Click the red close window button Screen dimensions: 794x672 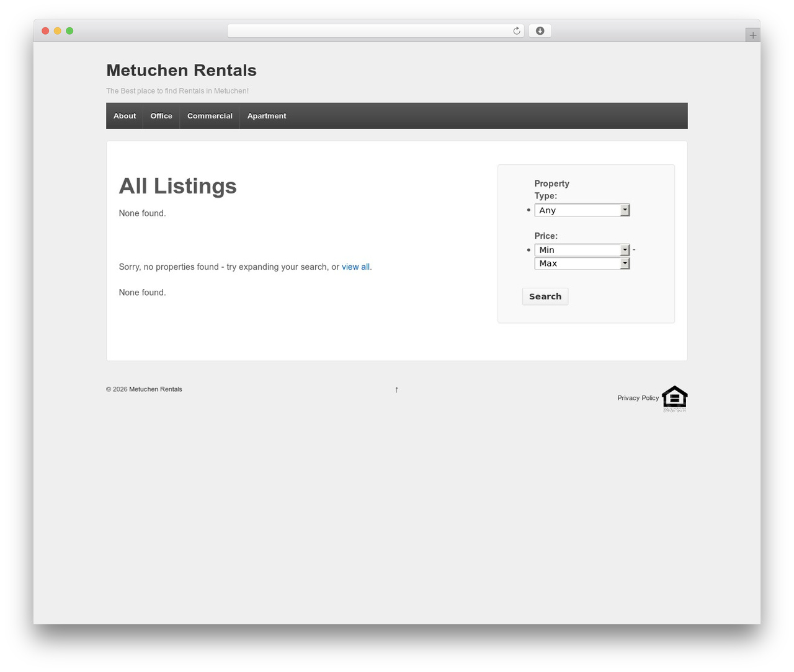(x=45, y=31)
